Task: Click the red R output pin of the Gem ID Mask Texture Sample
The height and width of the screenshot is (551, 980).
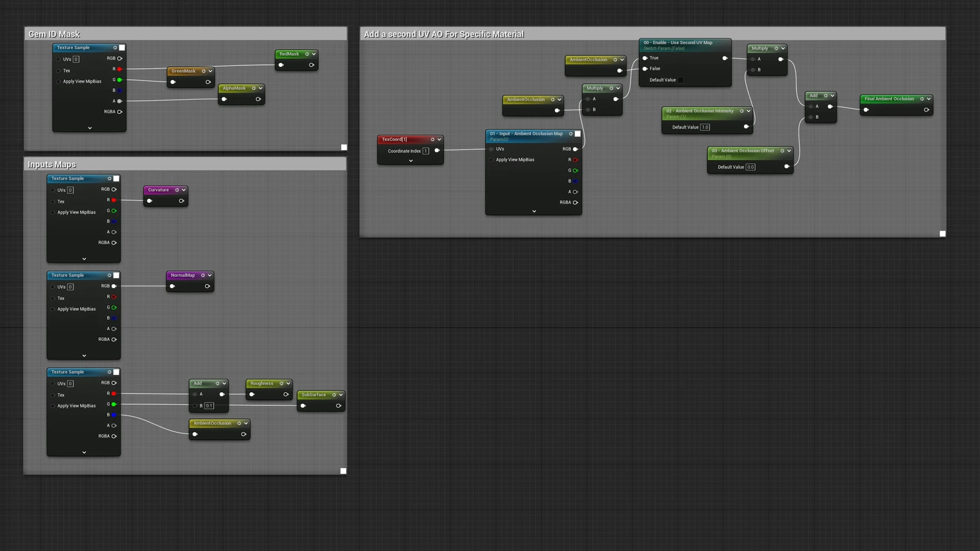Action: pyautogui.click(x=119, y=69)
